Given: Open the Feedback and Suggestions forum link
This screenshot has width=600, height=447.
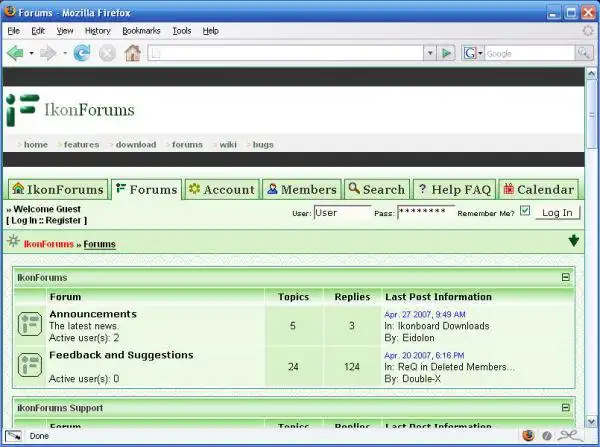Looking at the screenshot, I should [x=121, y=355].
